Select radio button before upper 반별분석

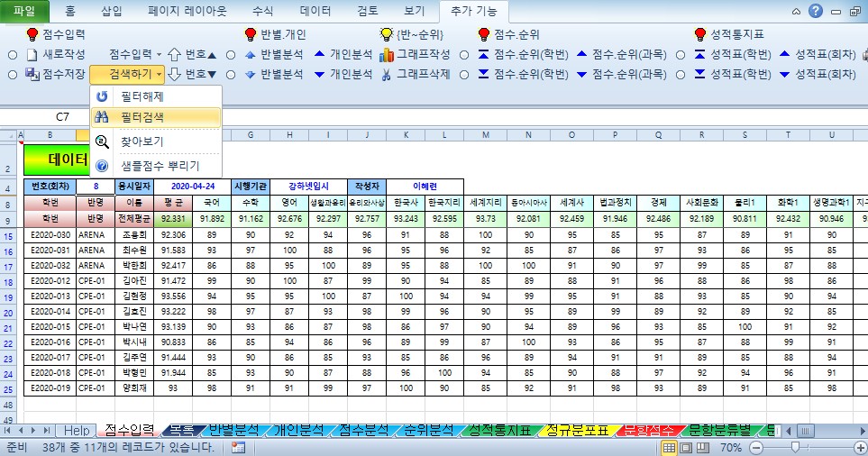(x=231, y=55)
